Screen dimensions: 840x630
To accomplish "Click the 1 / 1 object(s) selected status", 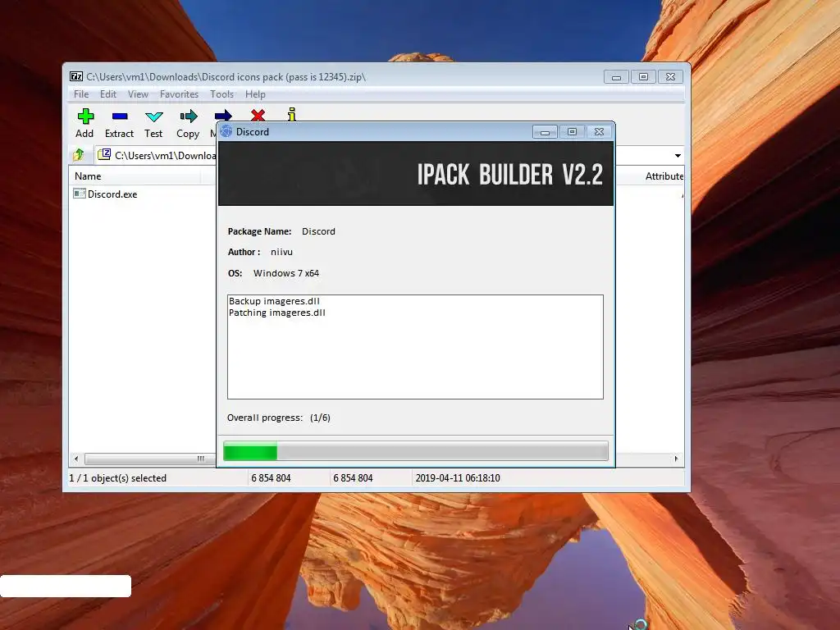I will [x=118, y=478].
